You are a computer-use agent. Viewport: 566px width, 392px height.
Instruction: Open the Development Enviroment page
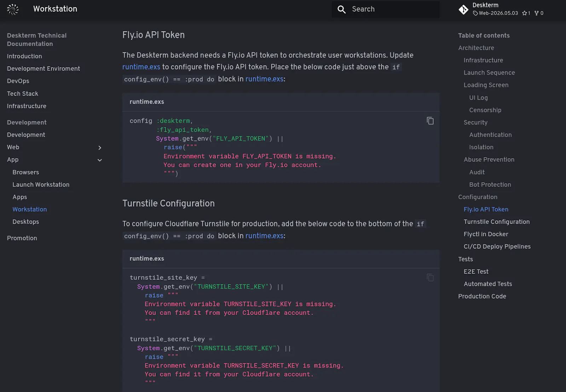point(44,69)
